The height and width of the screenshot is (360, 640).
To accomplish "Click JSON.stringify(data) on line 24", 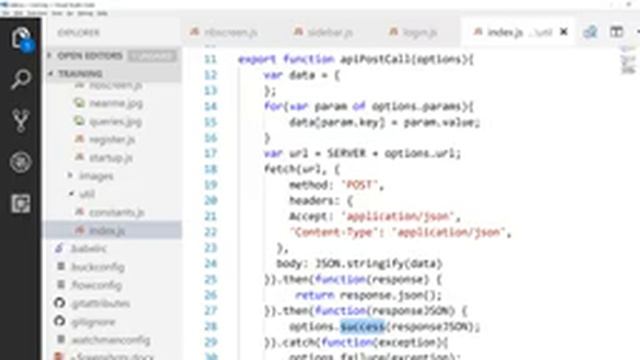I will [x=379, y=264].
